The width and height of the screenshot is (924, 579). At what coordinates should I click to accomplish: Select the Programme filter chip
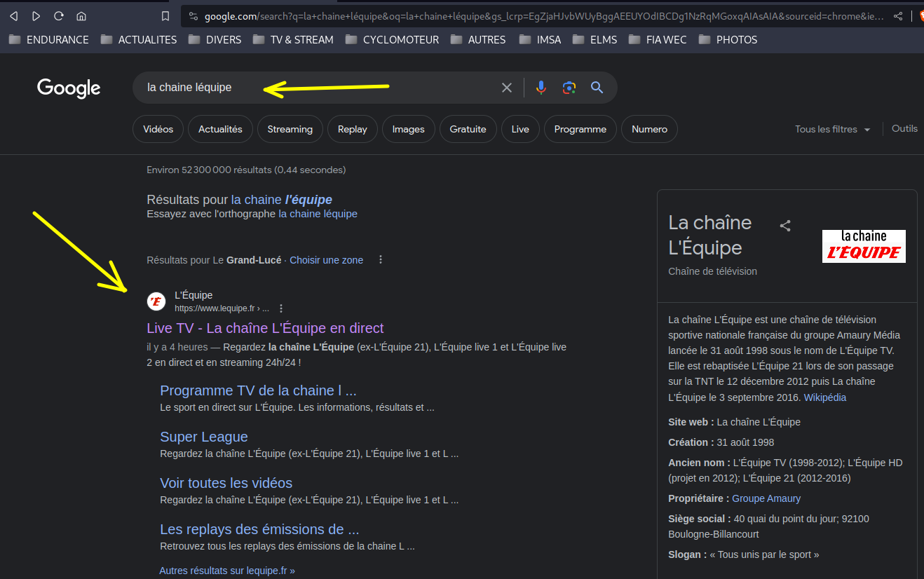pyautogui.click(x=580, y=129)
